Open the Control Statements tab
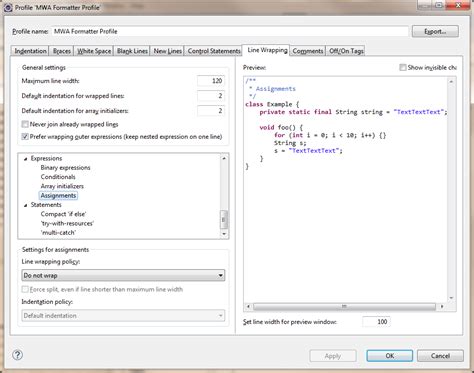 (214, 51)
